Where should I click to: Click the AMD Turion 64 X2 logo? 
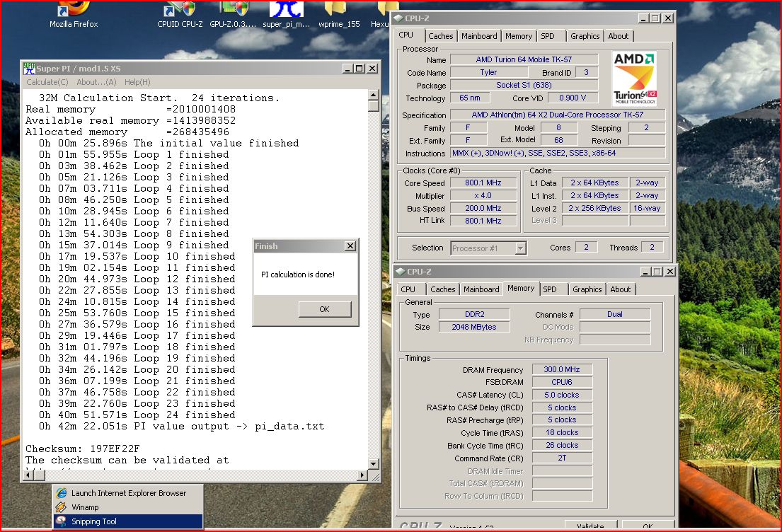[634, 79]
